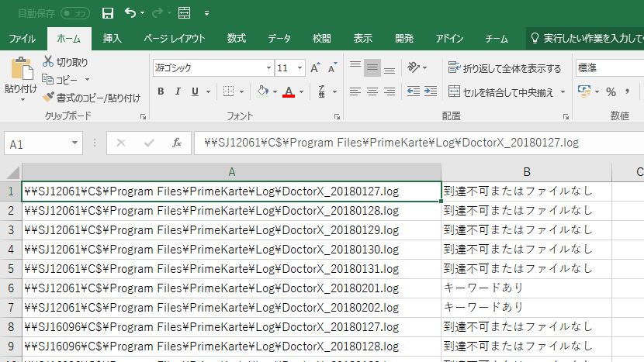Image resolution: width=644 pixels, height=362 pixels.
Task: Switch to the 数式 tab
Action: click(x=237, y=39)
